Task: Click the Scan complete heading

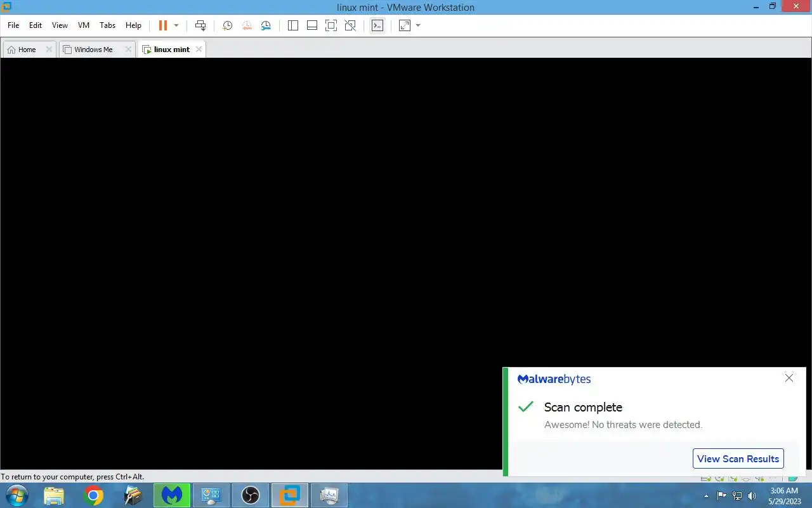Action: 583,407
